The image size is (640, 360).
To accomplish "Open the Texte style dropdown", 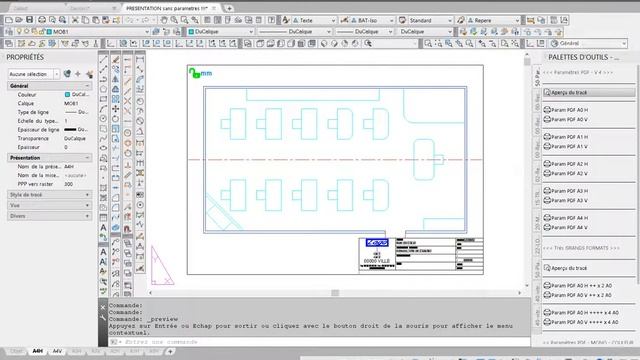I will [x=333, y=20].
